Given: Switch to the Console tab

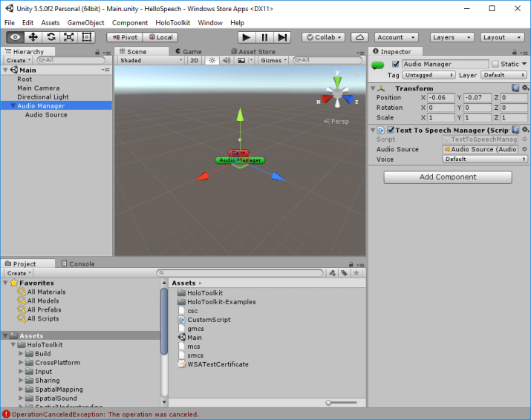Looking at the screenshot, I should [x=81, y=263].
